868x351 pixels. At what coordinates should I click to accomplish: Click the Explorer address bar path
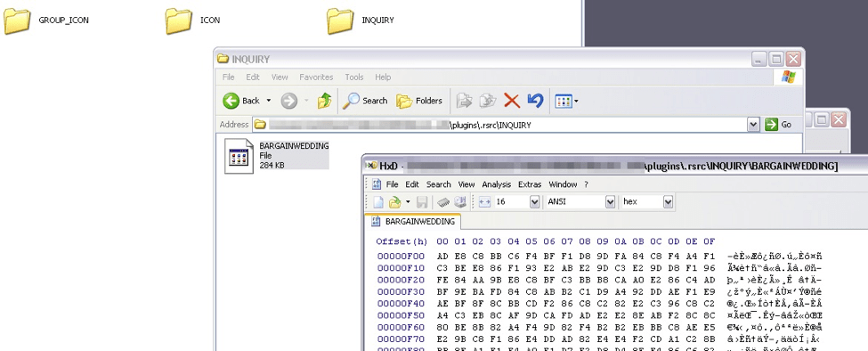(x=500, y=125)
